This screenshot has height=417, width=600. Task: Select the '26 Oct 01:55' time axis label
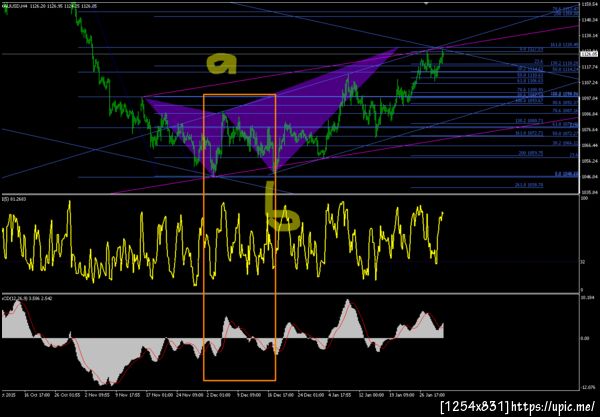click(66, 394)
